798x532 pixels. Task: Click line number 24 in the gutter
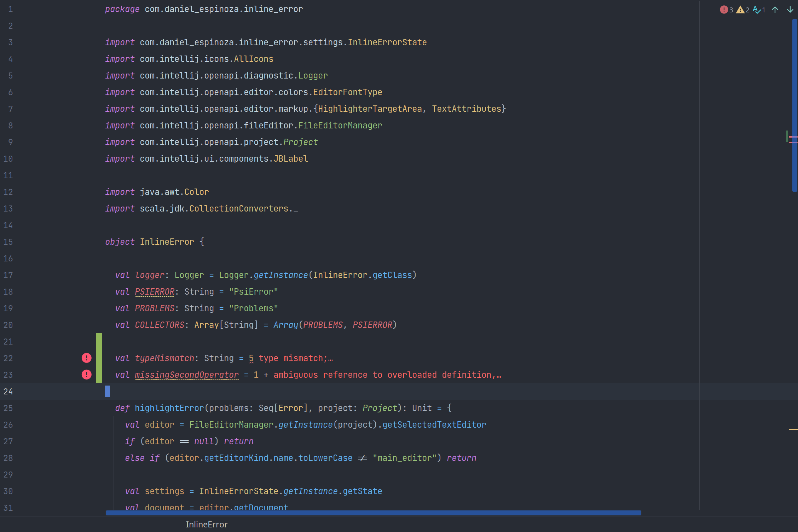(x=8, y=392)
